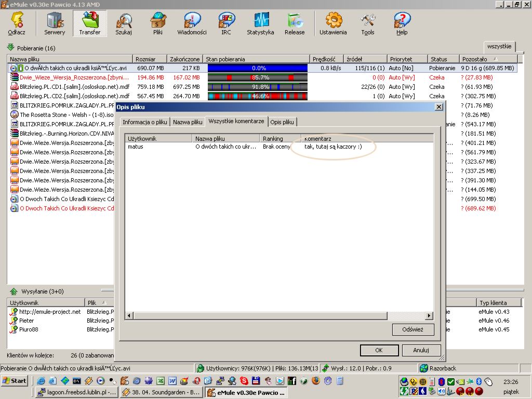
Task: Open the IRC chat view
Action: 226,23
